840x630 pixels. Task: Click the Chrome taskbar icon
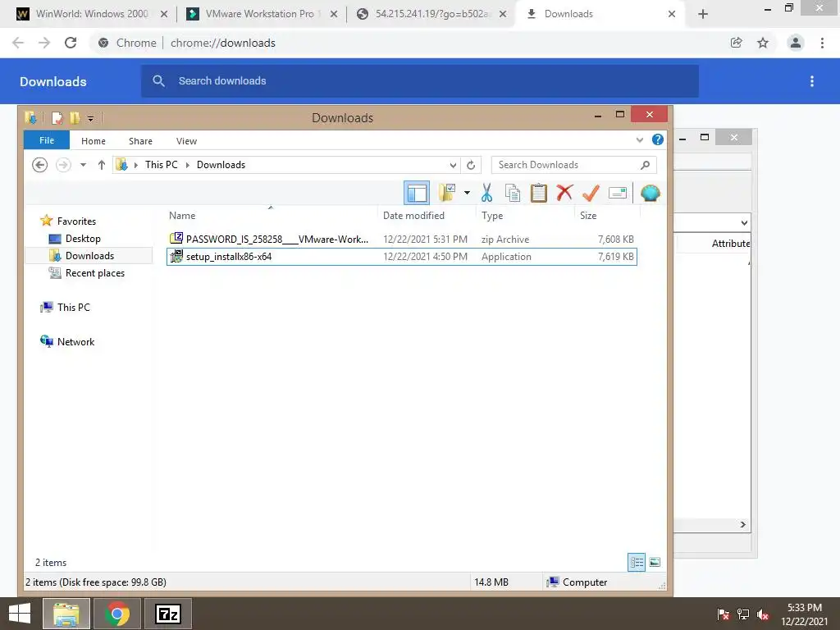click(x=117, y=614)
